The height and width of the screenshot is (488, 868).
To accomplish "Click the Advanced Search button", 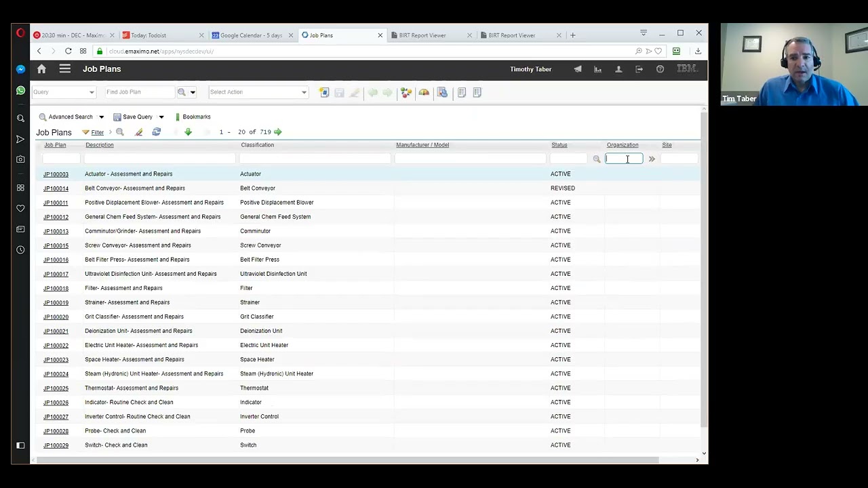I will (x=66, y=117).
